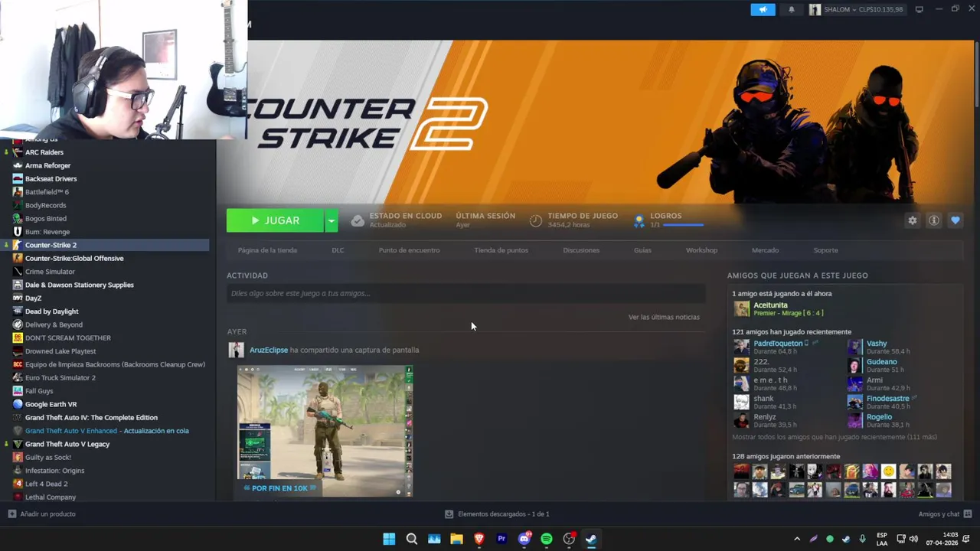Click the Bogos Binted game icon
The height and width of the screenshot is (551, 980).
click(18, 218)
